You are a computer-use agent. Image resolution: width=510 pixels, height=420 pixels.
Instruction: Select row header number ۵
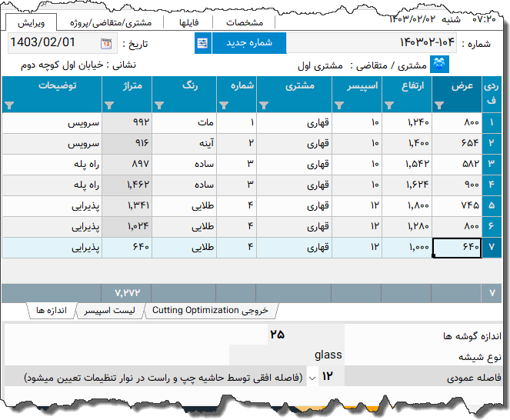click(492, 205)
